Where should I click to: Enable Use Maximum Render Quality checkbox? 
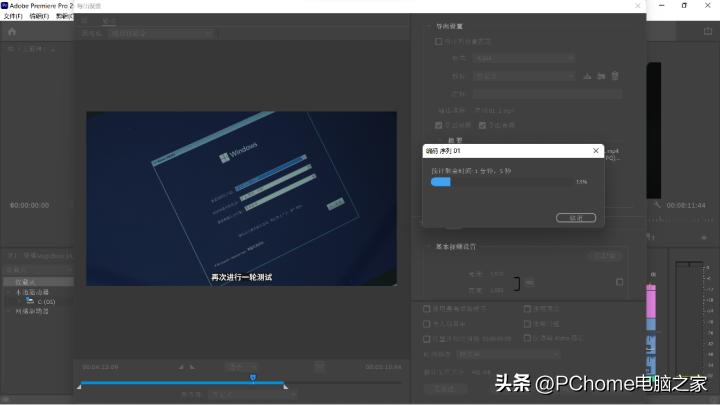[x=426, y=309]
